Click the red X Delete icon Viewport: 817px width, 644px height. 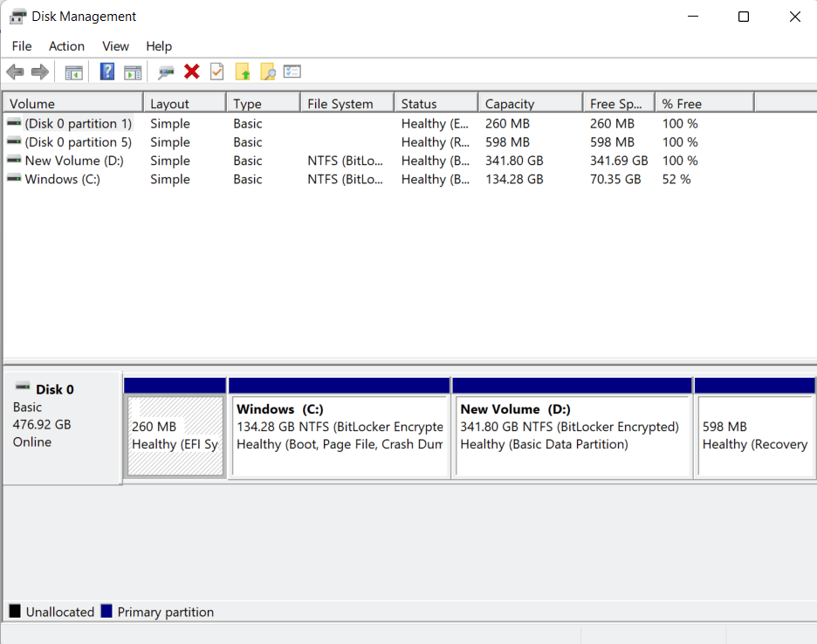pos(192,72)
